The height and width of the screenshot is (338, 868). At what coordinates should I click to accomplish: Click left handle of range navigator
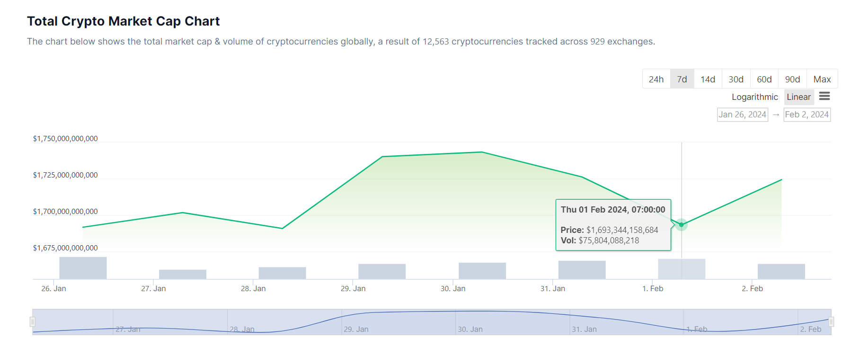(33, 322)
